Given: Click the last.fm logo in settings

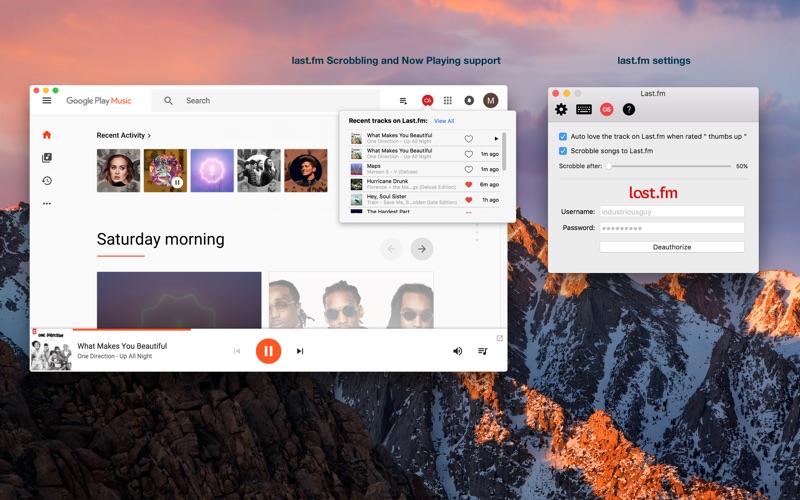Looking at the screenshot, I should [x=653, y=192].
